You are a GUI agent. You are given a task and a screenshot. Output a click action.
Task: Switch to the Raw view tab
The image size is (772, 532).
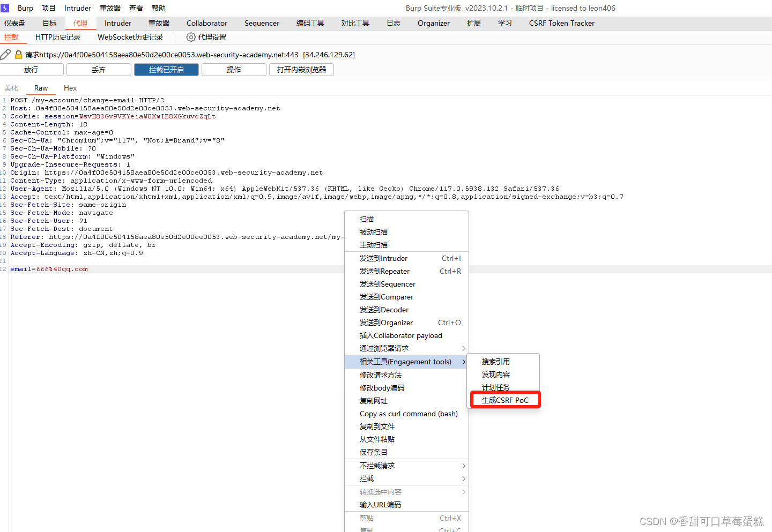pos(41,88)
